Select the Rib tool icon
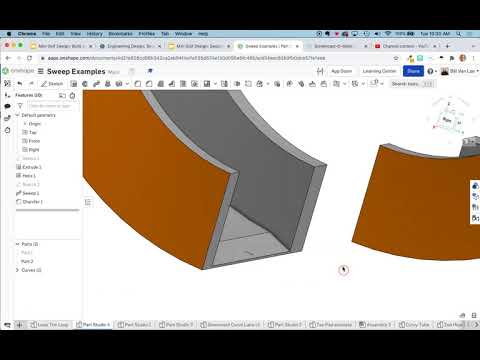Image resolution: width=480 pixels, height=360 pixels. tap(172, 84)
